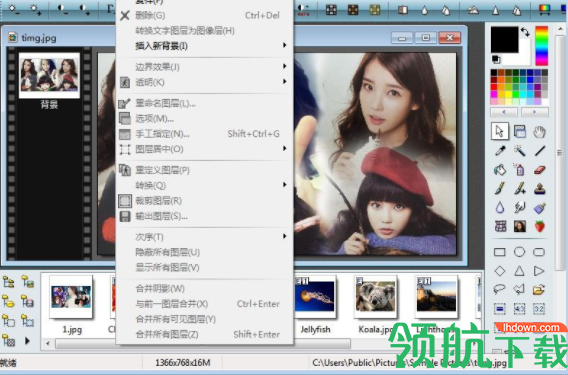Select the paint brush tool
Screen dimensions: 568x375
coord(500,188)
